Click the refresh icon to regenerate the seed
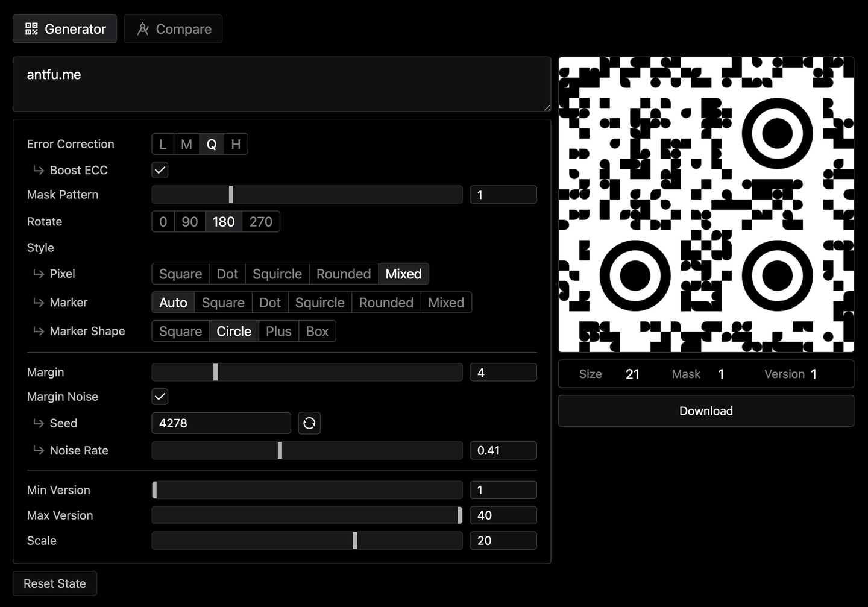The height and width of the screenshot is (607, 868). point(309,423)
